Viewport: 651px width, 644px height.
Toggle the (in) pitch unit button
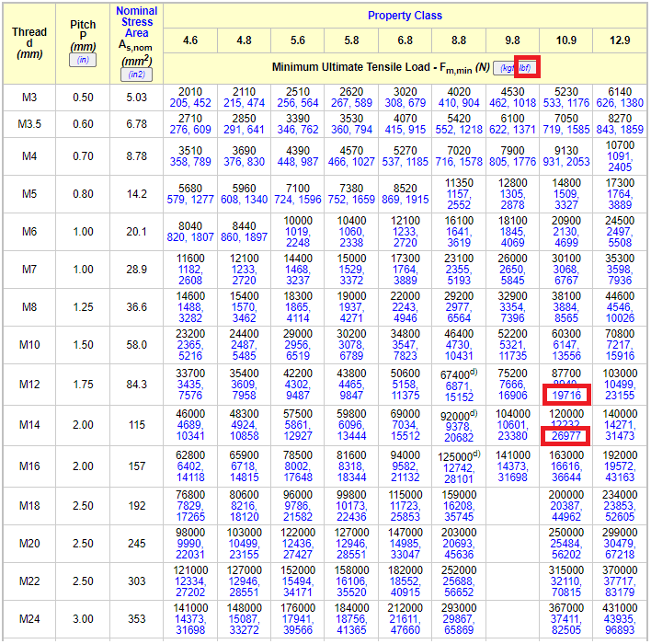point(83,60)
